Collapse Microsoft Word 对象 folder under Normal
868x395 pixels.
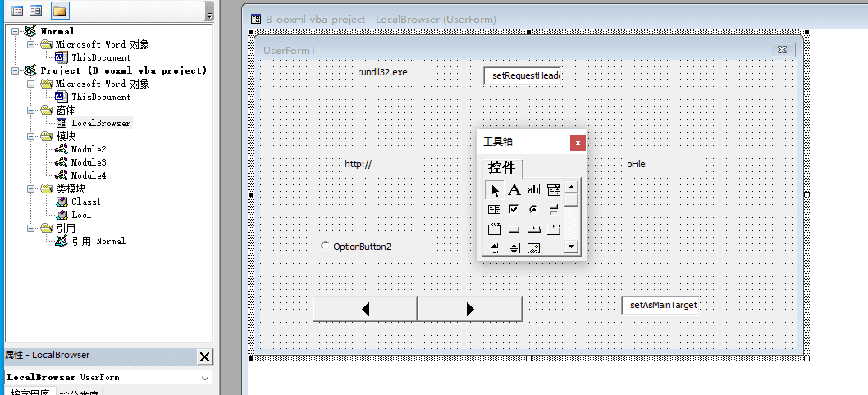pyautogui.click(x=31, y=45)
